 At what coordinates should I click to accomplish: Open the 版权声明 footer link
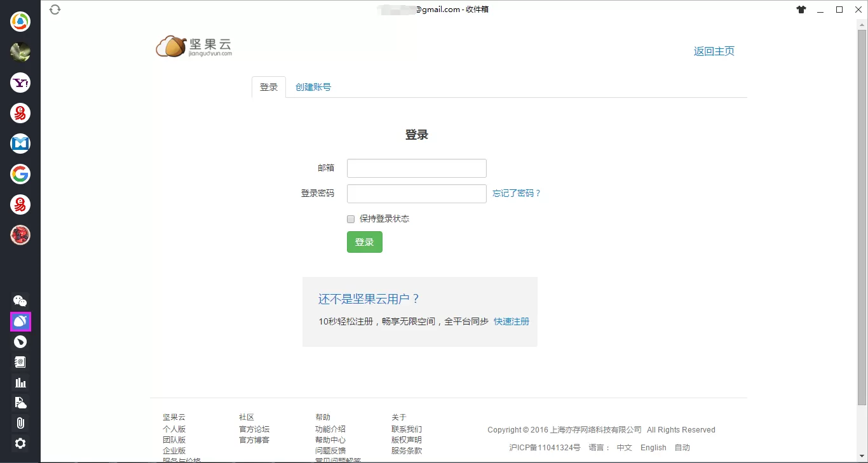click(407, 440)
